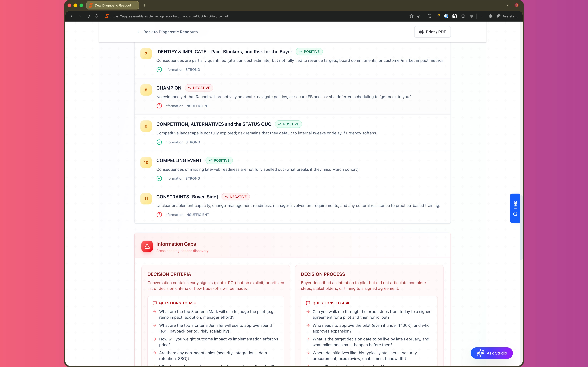Viewport: 588px width, 367px height.
Task: Open the browser Assistant panel
Action: tap(508, 16)
